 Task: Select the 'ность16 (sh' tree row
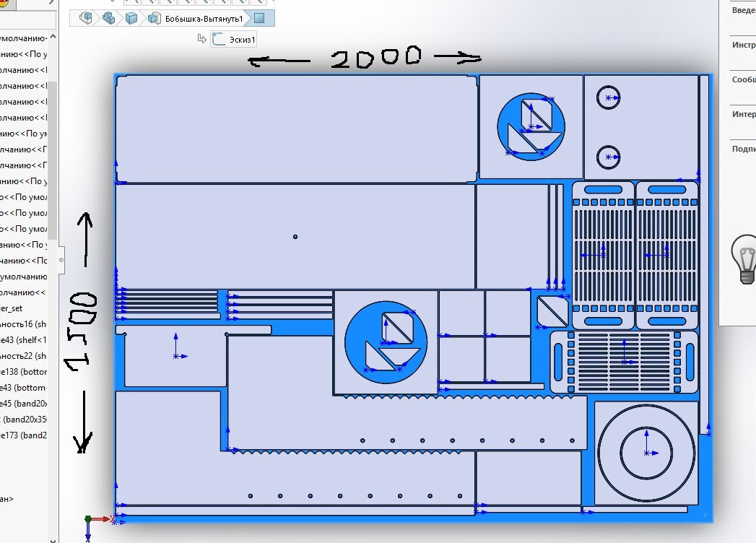24,324
